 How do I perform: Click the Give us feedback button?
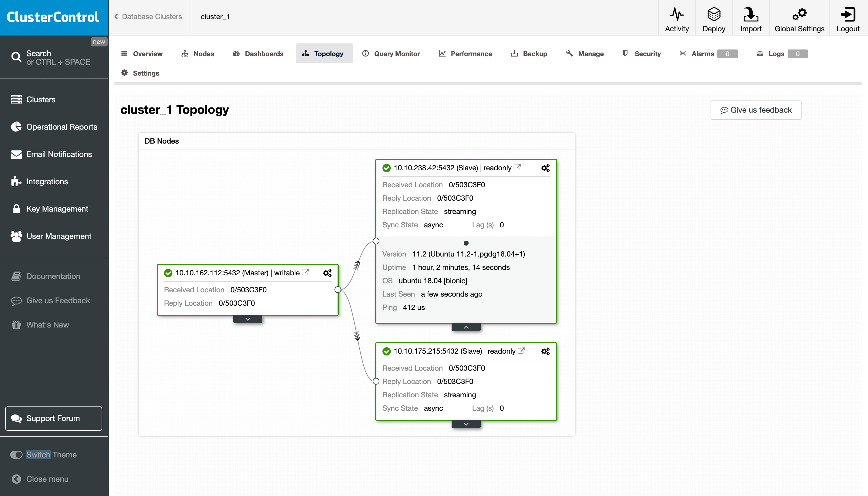pos(756,110)
